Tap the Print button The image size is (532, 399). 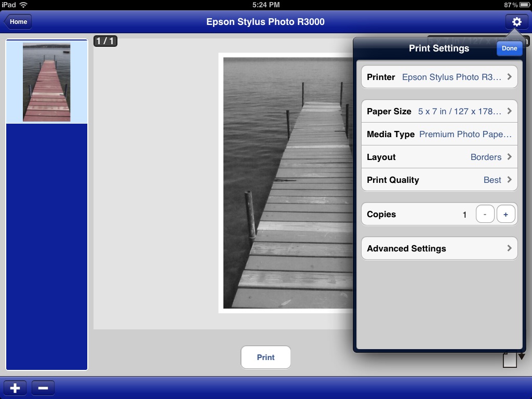[265, 357]
